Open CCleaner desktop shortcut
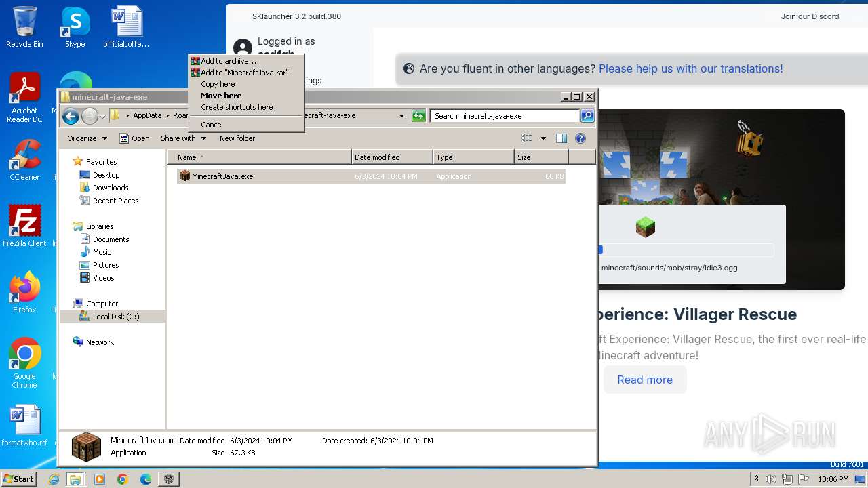This screenshot has width=868, height=488. point(24,160)
